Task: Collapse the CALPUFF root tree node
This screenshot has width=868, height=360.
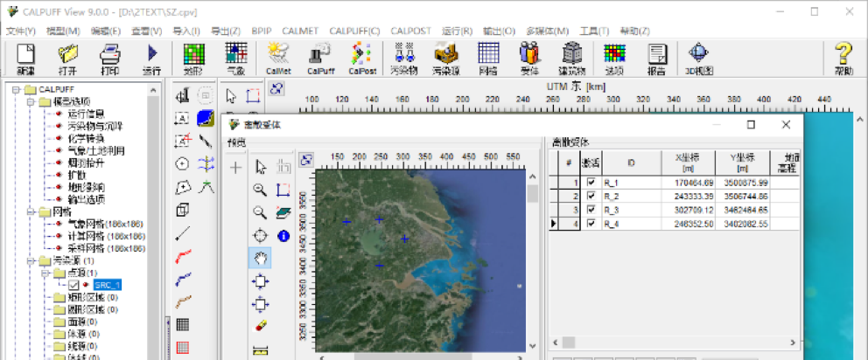Action: point(17,90)
